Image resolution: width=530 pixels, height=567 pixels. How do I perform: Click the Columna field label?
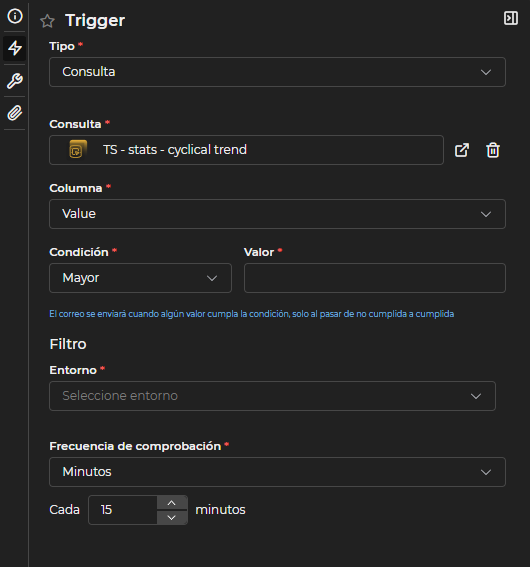pos(76,188)
